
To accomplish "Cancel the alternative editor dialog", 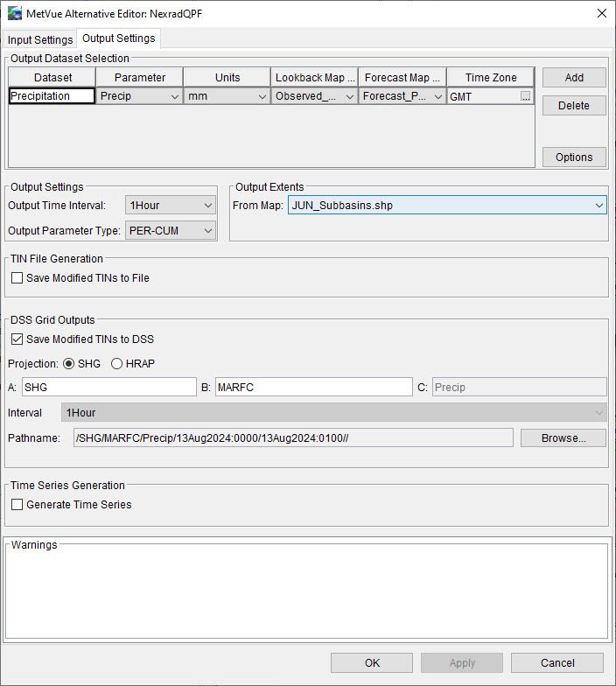I will point(557,663).
